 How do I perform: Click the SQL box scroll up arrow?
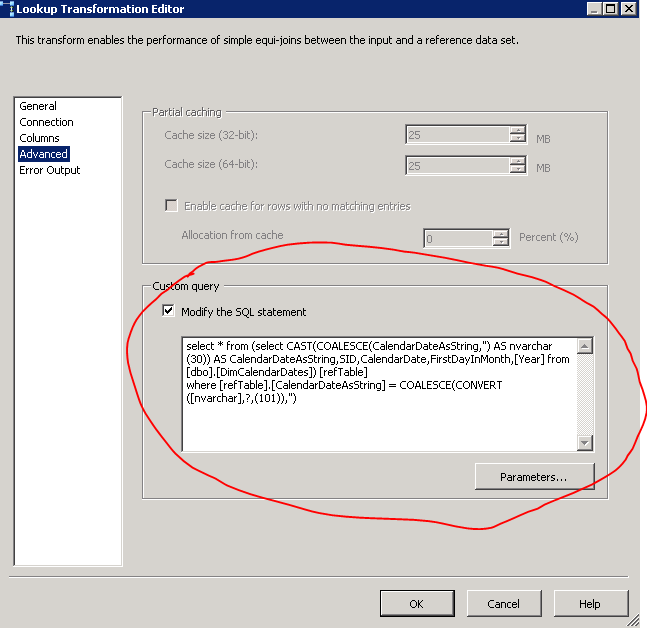pos(585,347)
